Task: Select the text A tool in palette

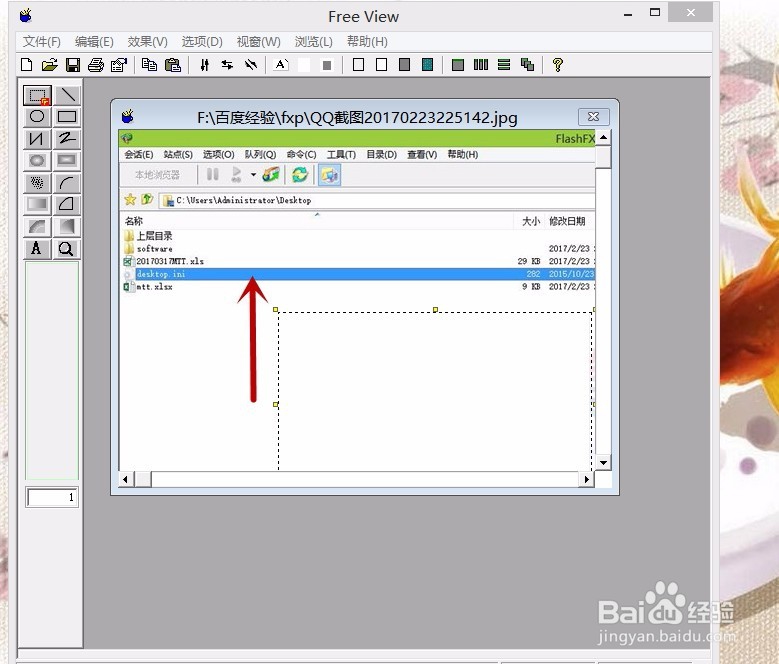Action: [x=37, y=248]
